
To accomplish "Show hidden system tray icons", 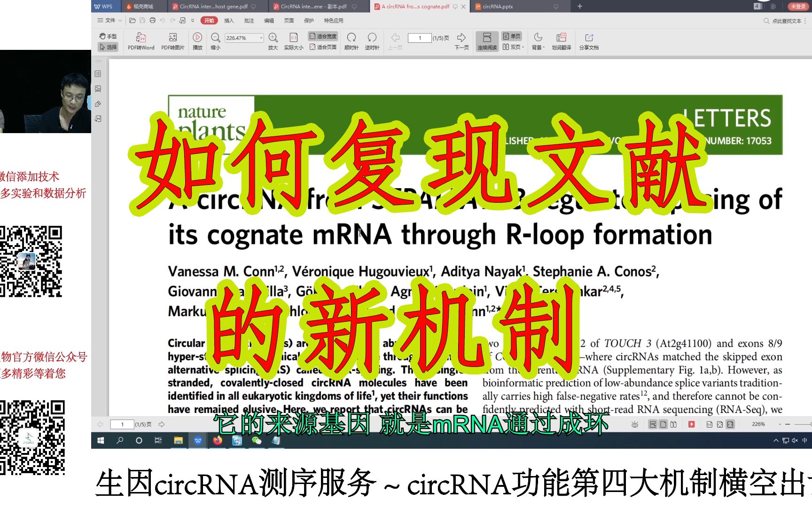I will [x=775, y=440].
